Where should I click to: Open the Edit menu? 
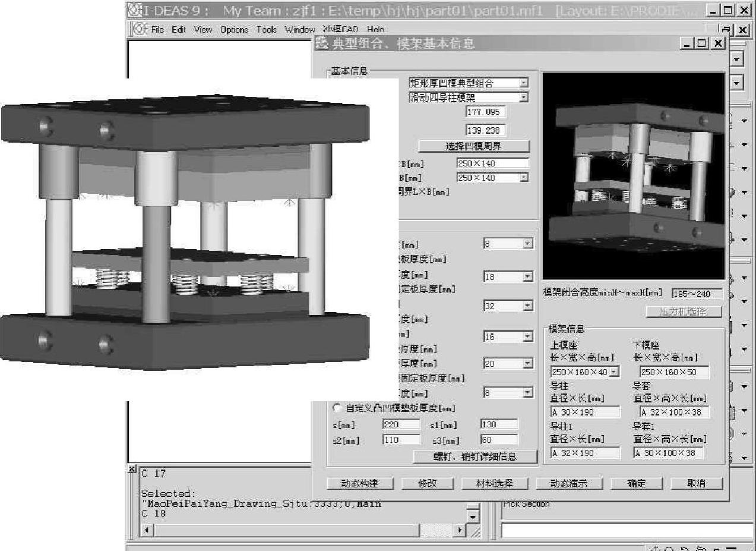pos(179,29)
